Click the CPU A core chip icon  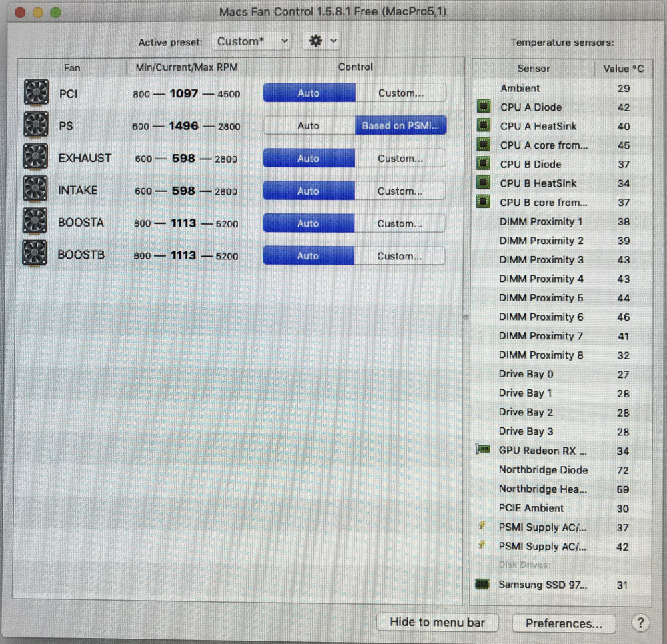[483, 144]
